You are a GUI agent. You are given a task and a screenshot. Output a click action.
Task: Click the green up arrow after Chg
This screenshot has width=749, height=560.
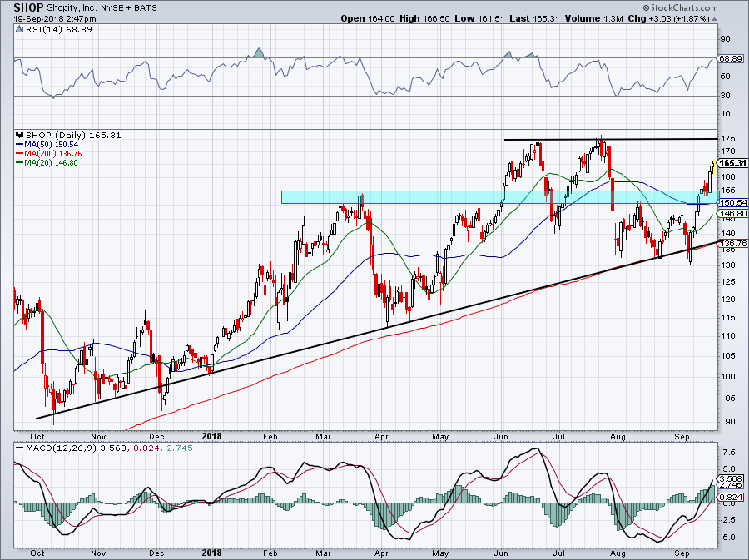[714, 19]
